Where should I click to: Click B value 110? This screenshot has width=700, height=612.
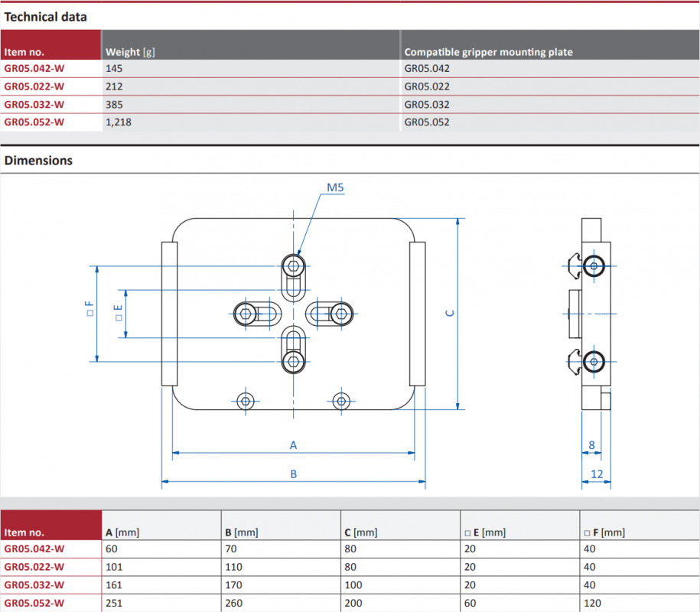tap(233, 567)
